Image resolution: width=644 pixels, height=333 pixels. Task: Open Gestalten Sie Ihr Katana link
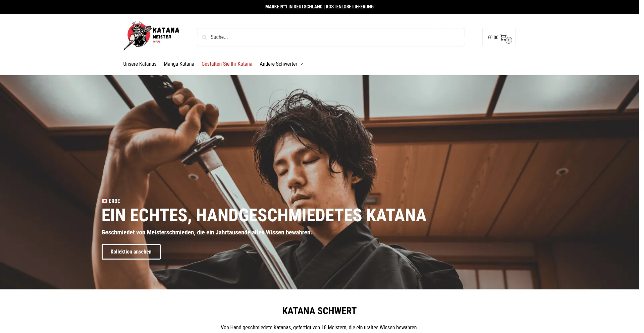(227, 64)
